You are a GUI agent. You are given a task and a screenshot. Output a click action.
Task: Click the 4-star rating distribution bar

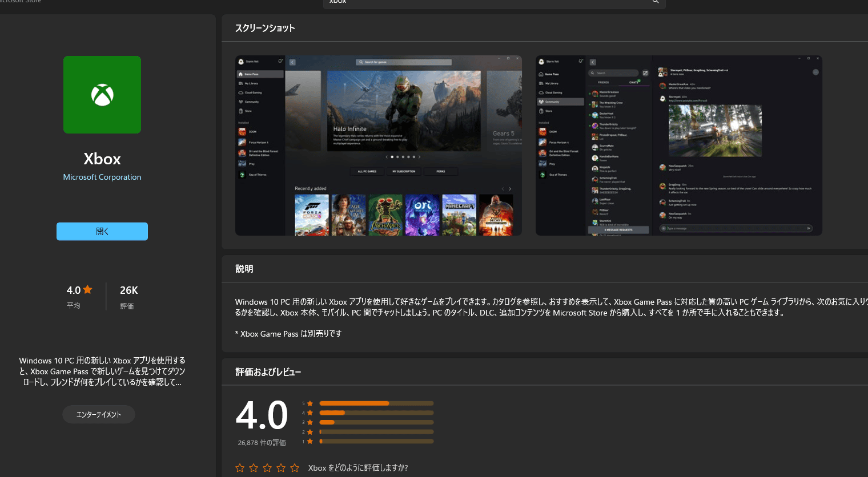pyautogui.click(x=376, y=413)
